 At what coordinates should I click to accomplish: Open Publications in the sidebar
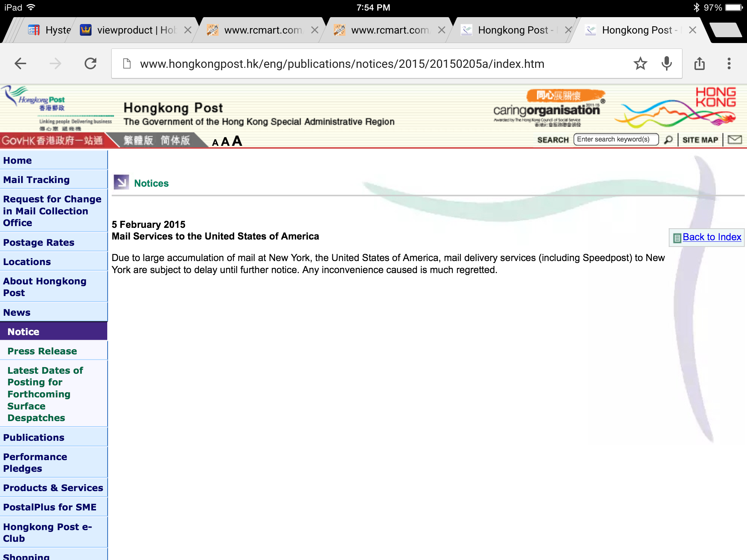[54, 437]
